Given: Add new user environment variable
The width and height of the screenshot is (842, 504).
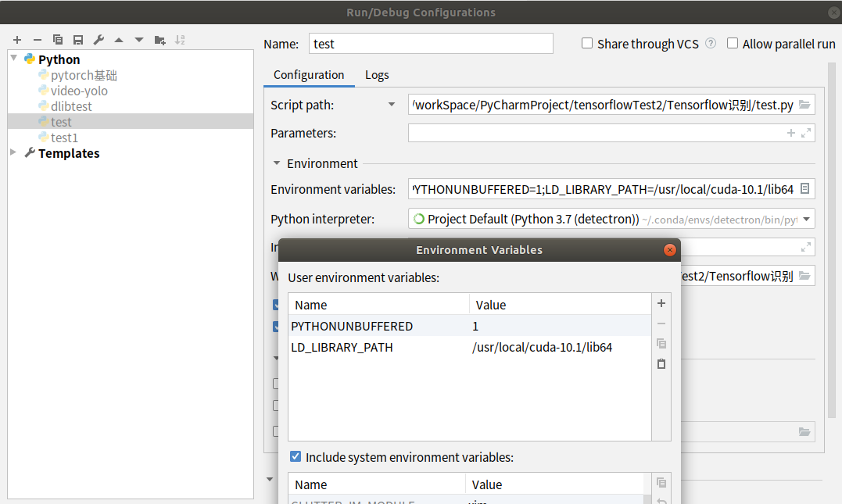Looking at the screenshot, I should pos(661,303).
